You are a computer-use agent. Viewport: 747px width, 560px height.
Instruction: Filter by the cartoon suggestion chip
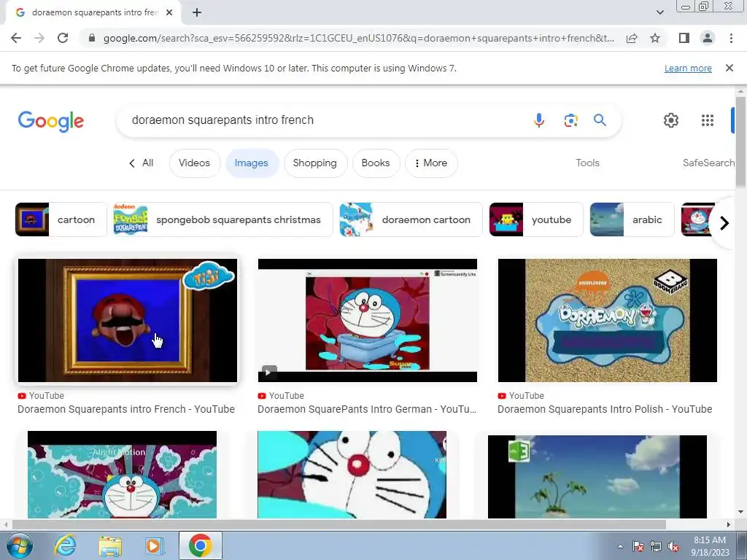point(61,219)
